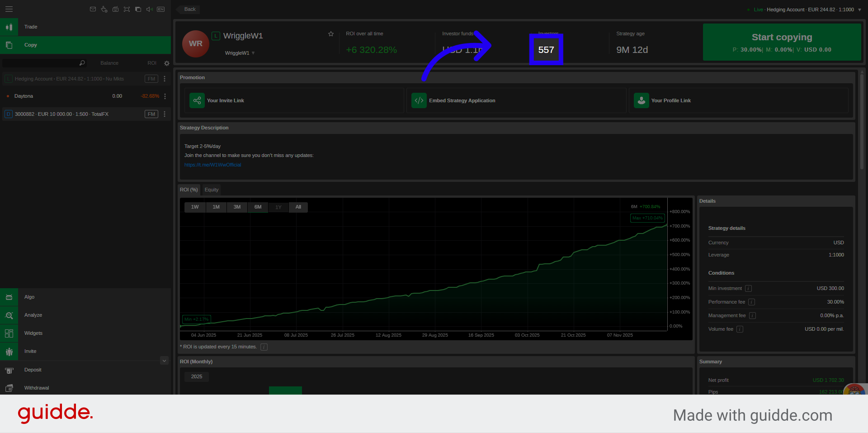The width and height of the screenshot is (868, 433).
Task: Toggle the favorite star for WriggleW1
Action: (x=330, y=33)
